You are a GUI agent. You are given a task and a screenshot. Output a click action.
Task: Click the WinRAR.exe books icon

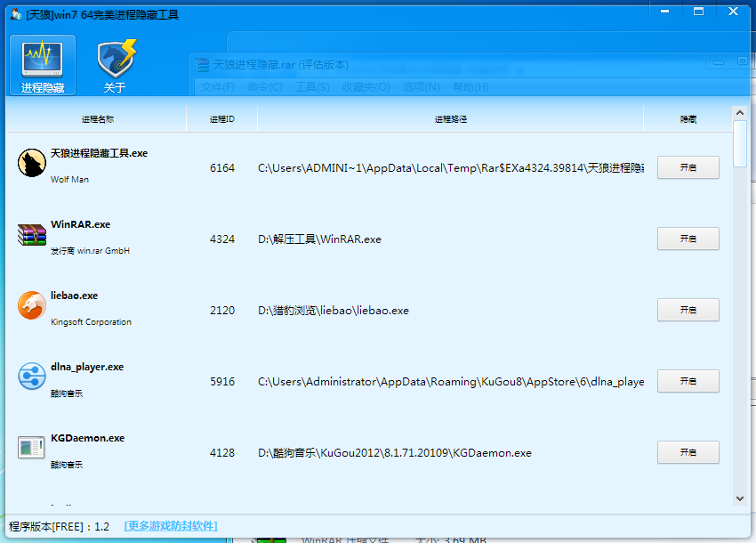click(32, 235)
